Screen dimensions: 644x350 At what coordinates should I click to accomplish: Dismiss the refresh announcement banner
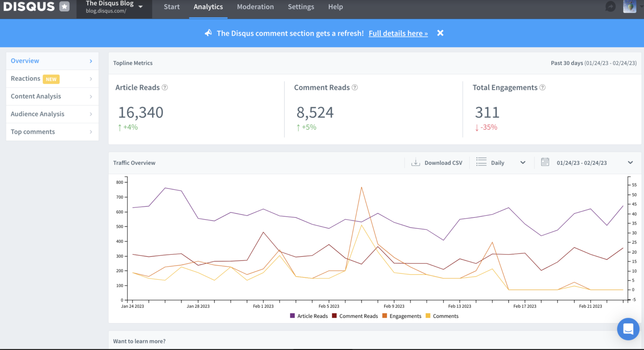440,33
